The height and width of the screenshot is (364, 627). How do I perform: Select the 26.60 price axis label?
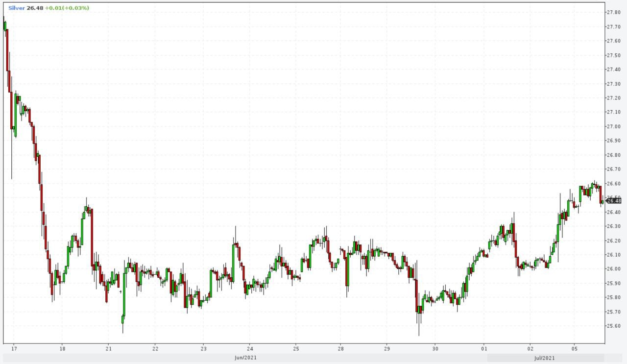pos(615,184)
